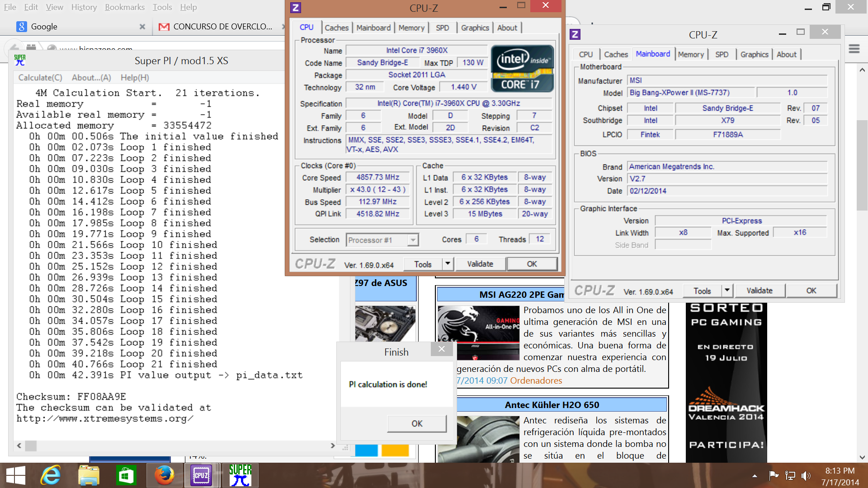Open Windows Store taskbar icon
This screenshot has height=488, width=868.
(126, 475)
